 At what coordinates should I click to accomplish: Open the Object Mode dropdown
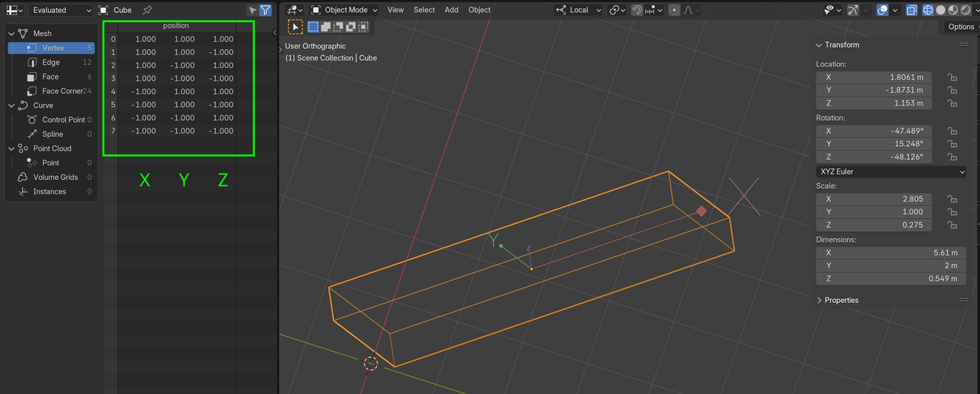(x=345, y=10)
